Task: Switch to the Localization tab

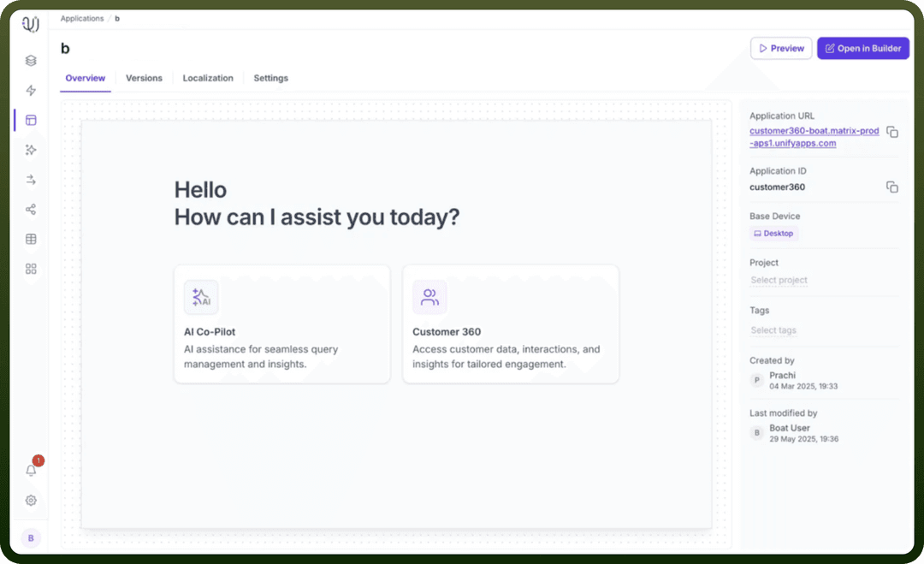Action: click(208, 78)
